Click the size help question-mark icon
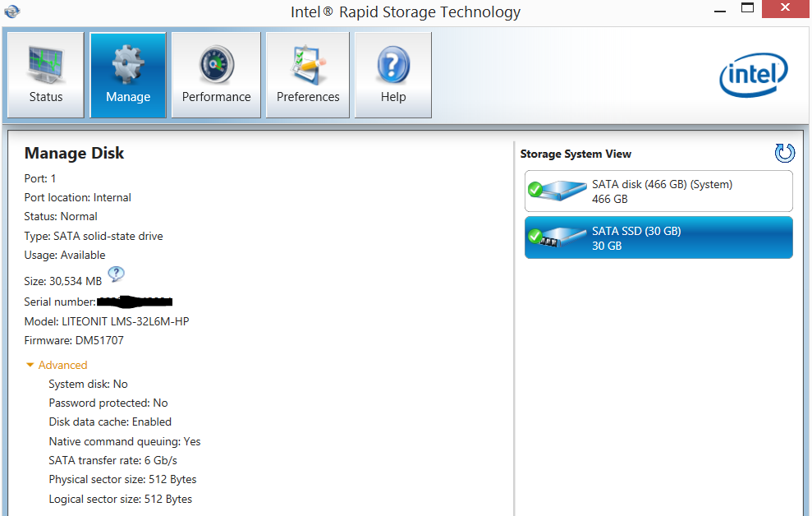Image resolution: width=812 pixels, height=516 pixels. [116, 274]
